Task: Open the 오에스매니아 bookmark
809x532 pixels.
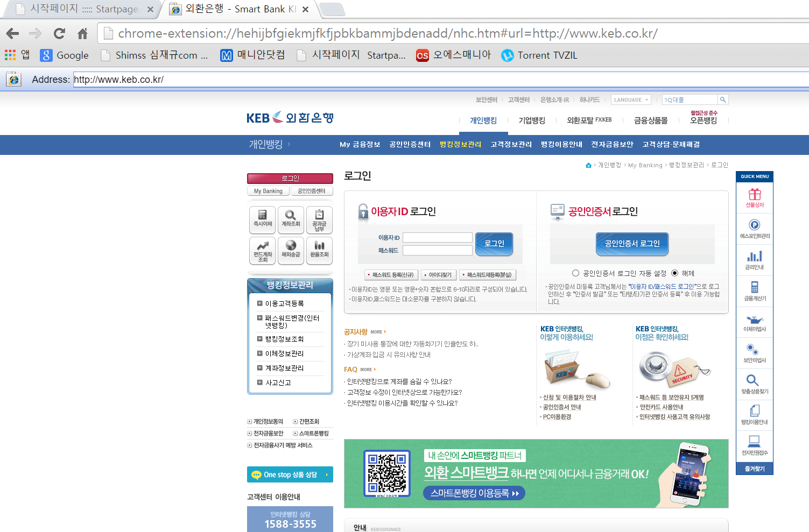Action: click(x=454, y=55)
